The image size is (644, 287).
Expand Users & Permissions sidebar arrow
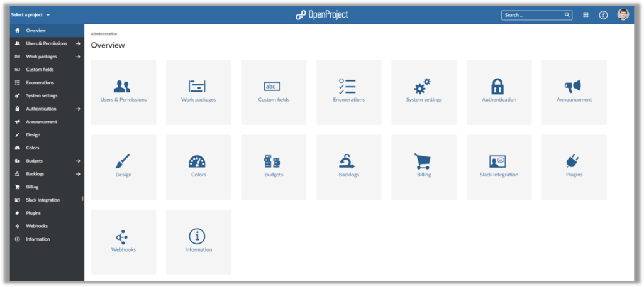(78, 43)
